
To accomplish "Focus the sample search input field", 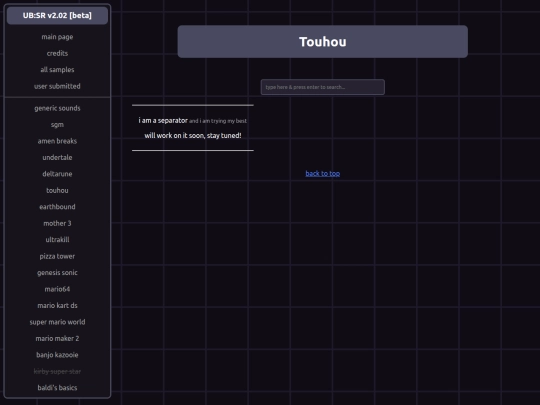I will pyautogui.click(x=323, y=87).
